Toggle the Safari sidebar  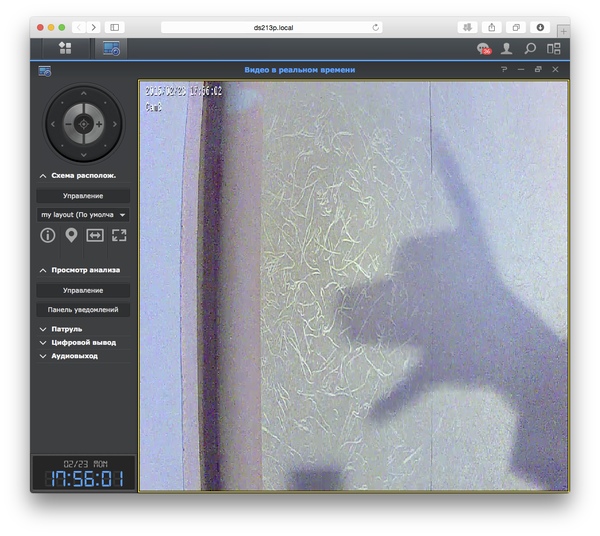[x=114, y=28]
